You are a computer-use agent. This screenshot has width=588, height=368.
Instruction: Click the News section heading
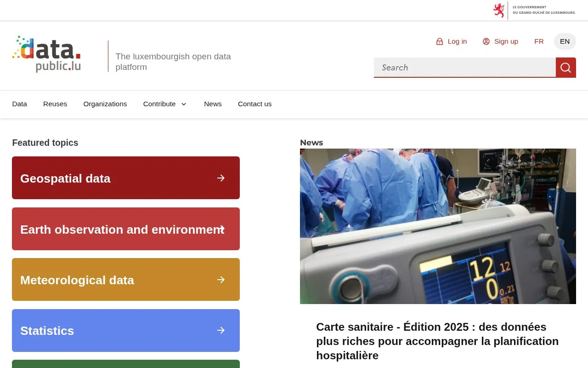[311, 143]
